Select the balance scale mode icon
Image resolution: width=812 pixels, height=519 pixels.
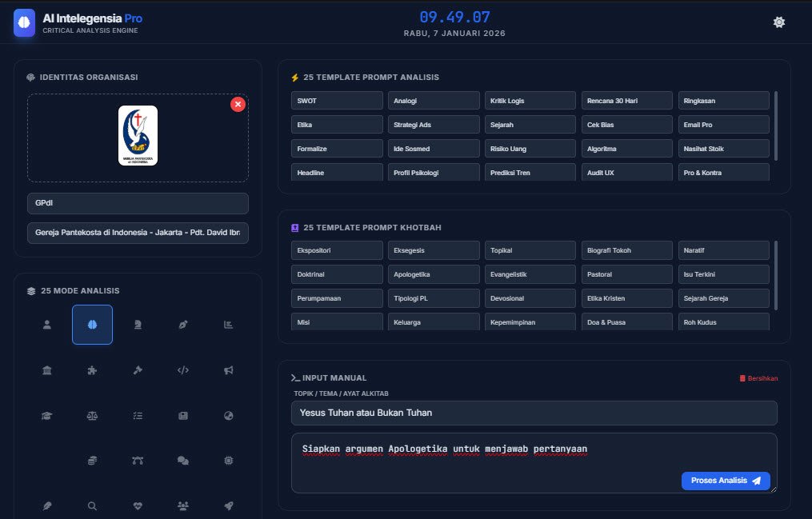point(92,416)
